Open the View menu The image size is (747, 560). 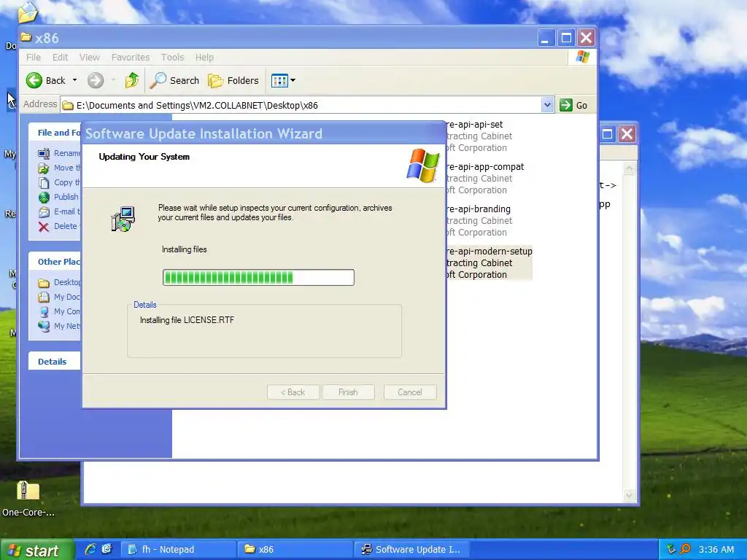(x=90, y=57)
